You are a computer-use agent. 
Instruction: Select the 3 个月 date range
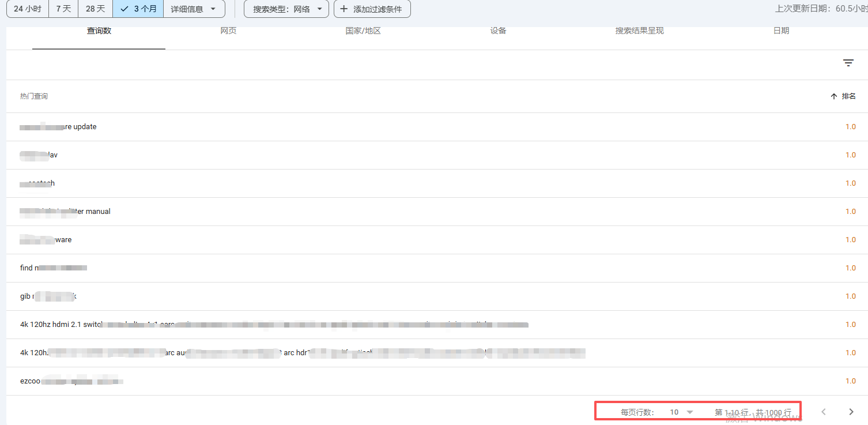coord(138,9)
